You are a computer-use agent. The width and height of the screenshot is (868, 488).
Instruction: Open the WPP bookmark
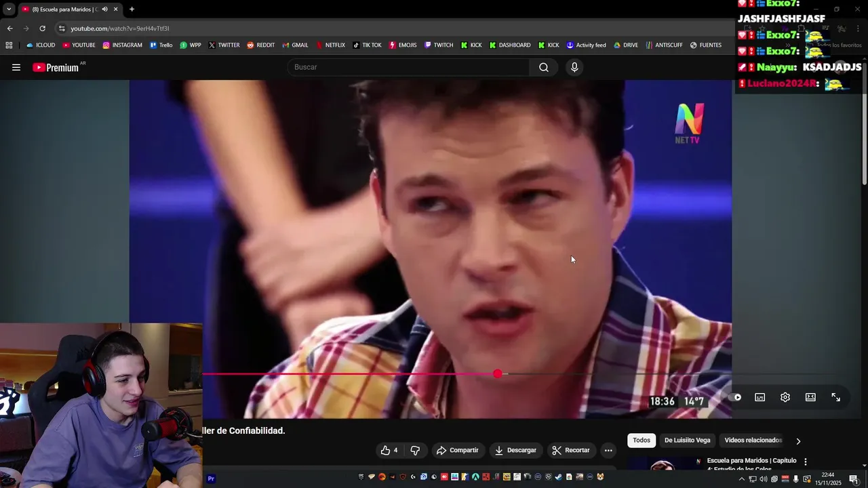coord(191,45)
